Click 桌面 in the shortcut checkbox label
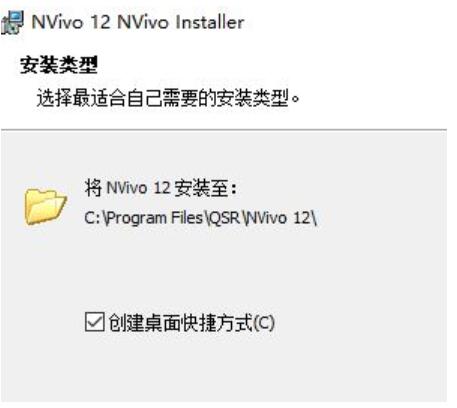This screenshot has width=457, height=408. pyautogui.click(x=162, y=323)
